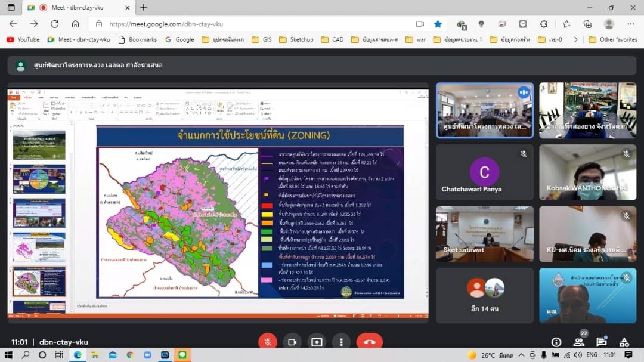Click the browser refresh icon
644x362 pixels.
54,24
